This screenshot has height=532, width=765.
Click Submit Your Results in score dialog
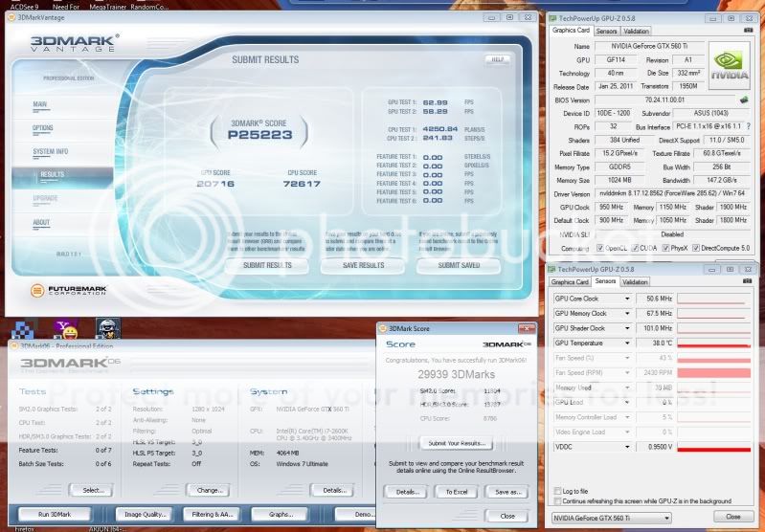coord(456,443)
